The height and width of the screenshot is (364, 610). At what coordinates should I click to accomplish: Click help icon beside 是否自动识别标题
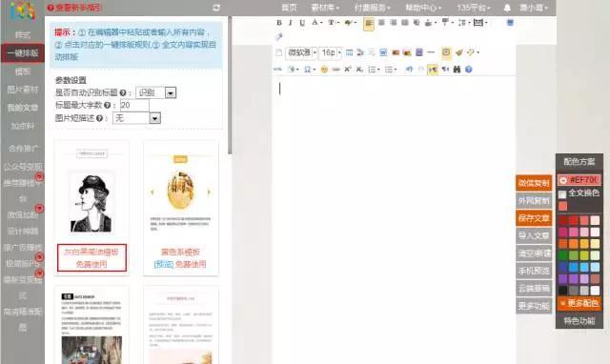[123, 92]
